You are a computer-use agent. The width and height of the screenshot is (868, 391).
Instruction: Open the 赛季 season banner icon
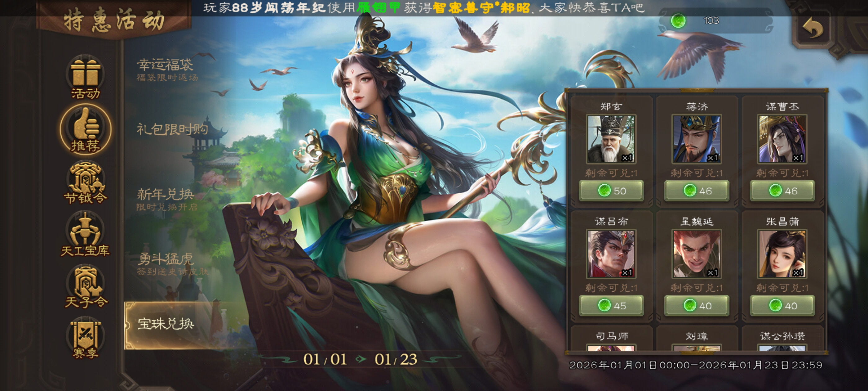85,338
